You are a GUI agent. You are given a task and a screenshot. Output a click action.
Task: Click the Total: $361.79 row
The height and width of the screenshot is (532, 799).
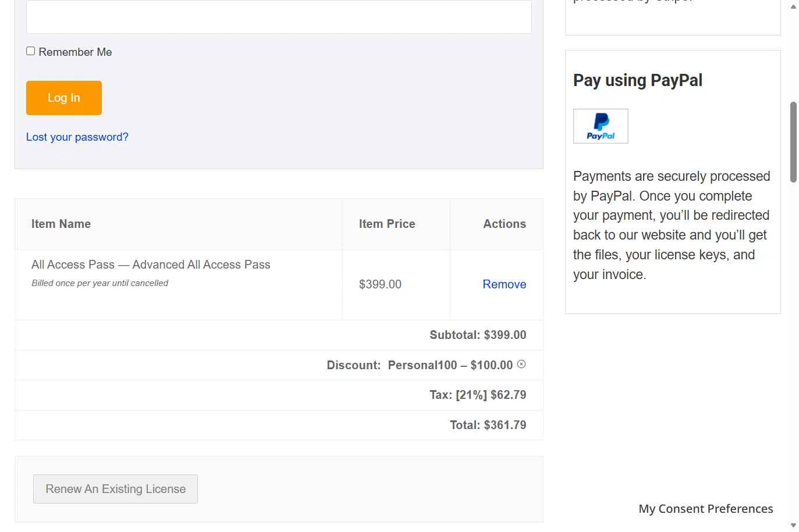coord(279,425)
